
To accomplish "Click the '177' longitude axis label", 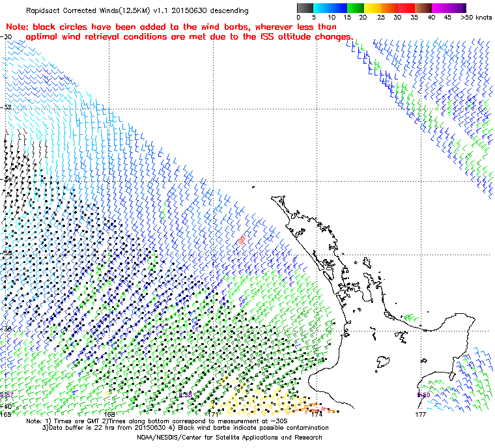I will pyautogui.click(x=421, y=414).
